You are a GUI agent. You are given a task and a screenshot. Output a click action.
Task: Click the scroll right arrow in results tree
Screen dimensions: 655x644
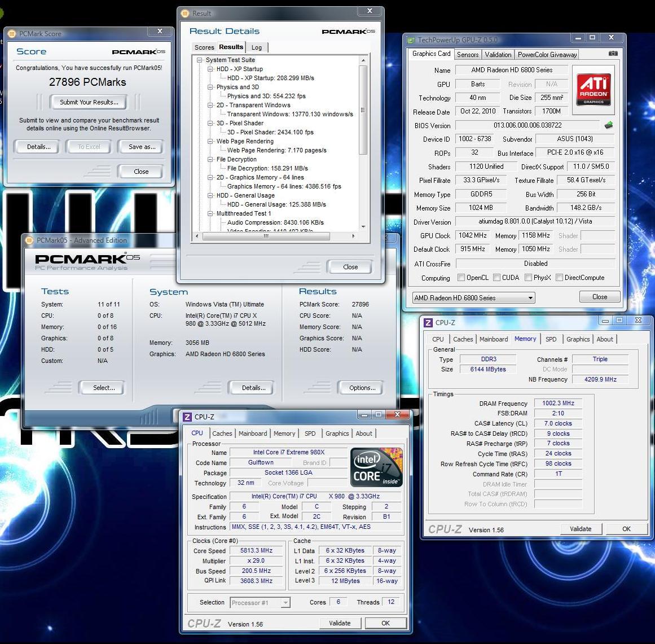click(353, 236)
